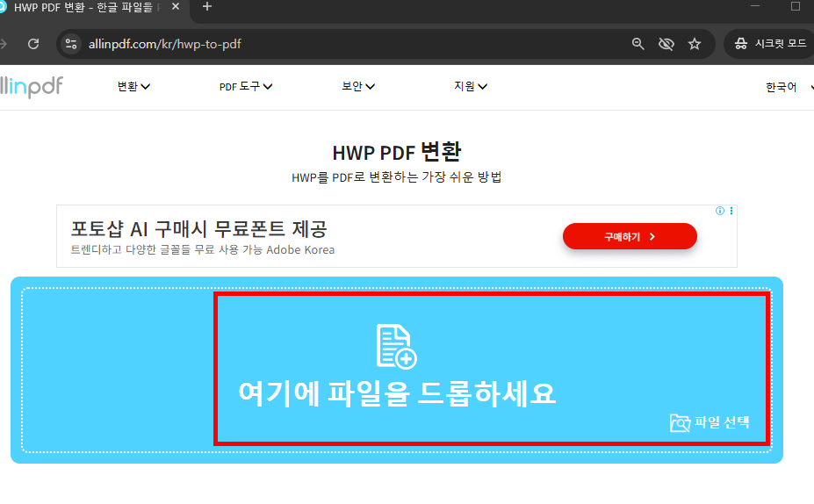Click the crossed-out eye tracking protection icon
Screen dimensions: 814x504
click(666, 44)
